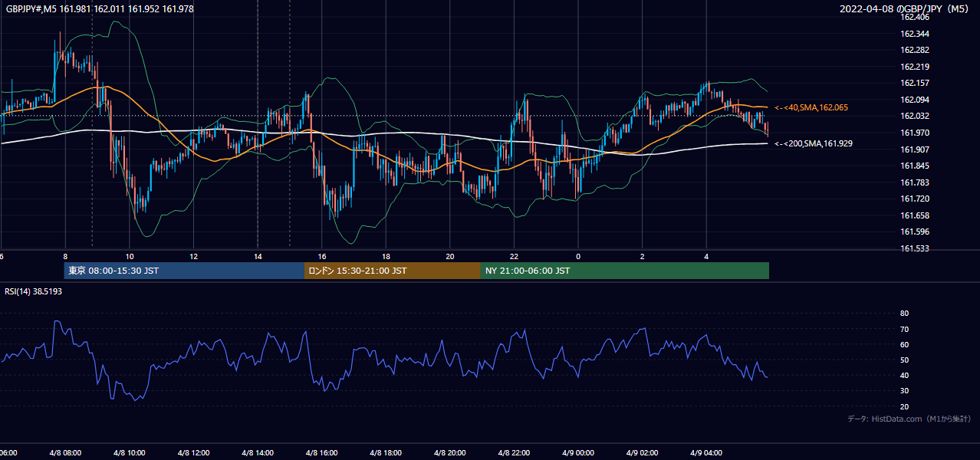Click RSI scale value 60
980x460 pixels.
[904, 344]
